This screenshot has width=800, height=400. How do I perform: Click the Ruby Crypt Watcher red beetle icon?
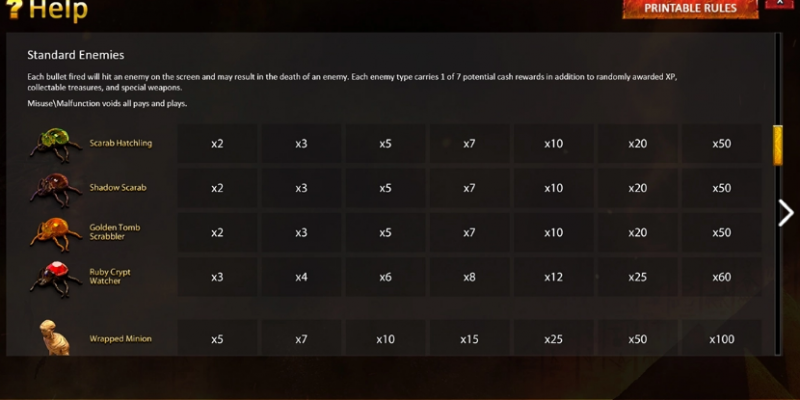(x=56, y=279)
